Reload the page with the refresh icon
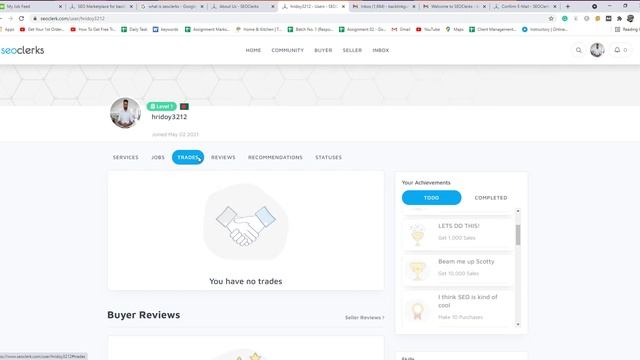The image size is (640, 360). click(21, 18)
